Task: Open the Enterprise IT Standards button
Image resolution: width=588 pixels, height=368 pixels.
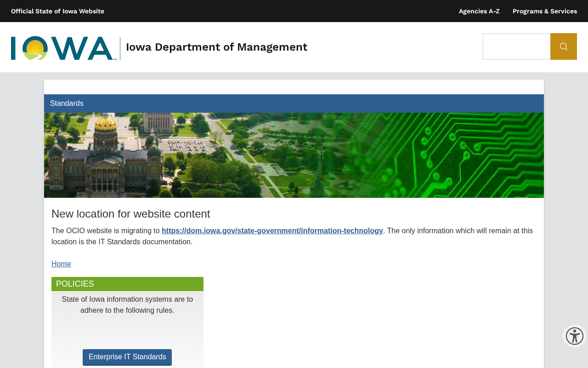Action: point(127,357)
